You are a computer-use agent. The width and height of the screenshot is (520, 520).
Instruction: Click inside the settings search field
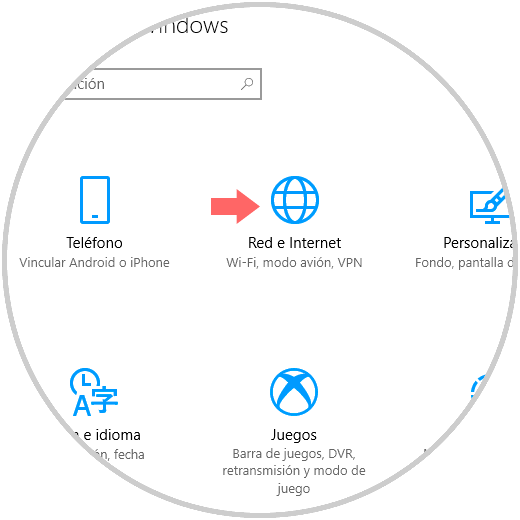(162, 84)
